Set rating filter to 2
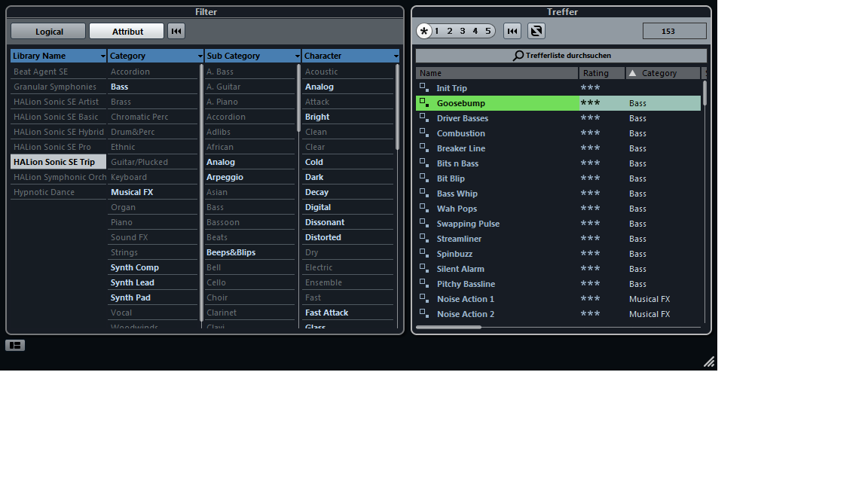The height and width of the screenshot is (488, 868). (450, 31)
